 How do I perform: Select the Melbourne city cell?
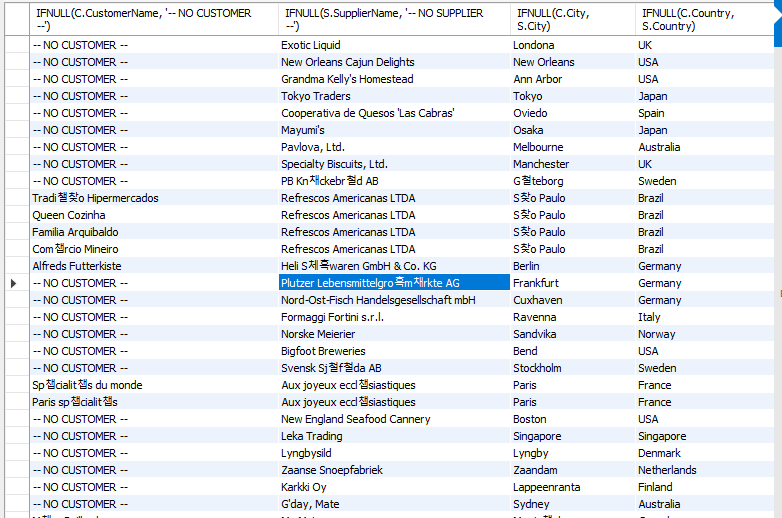(573, 147)
